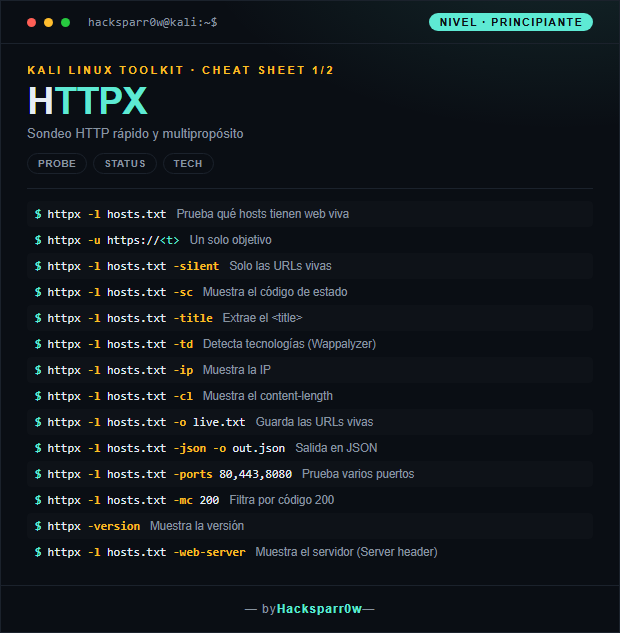Click 'Prueba varios puertos' description

(x=358, y=474)
